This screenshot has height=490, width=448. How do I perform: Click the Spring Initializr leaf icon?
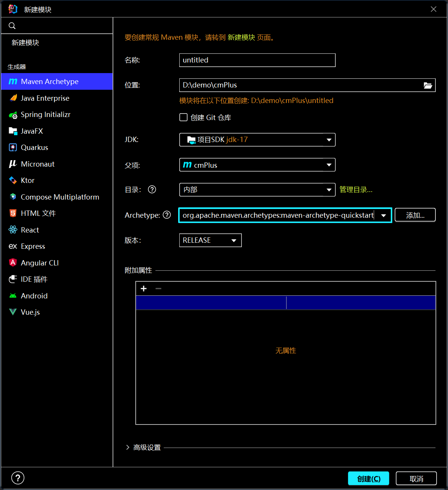[x=13, y=115]
